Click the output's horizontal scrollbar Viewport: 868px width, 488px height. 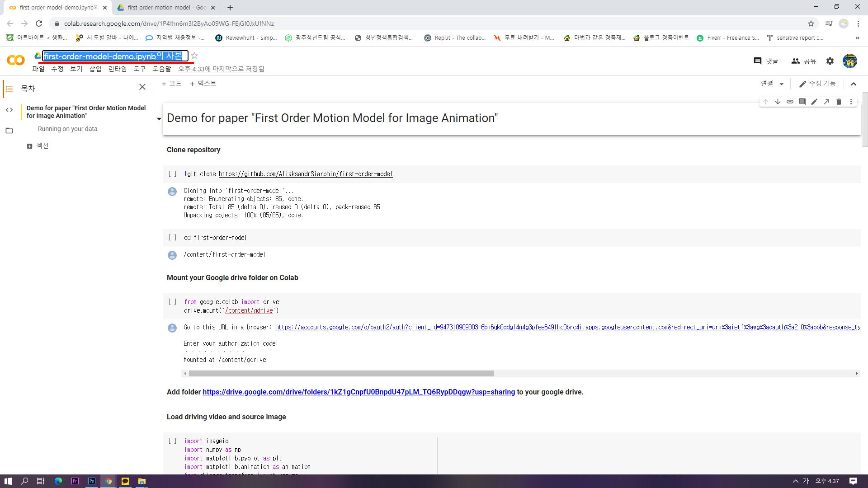[x=341, y=374]
